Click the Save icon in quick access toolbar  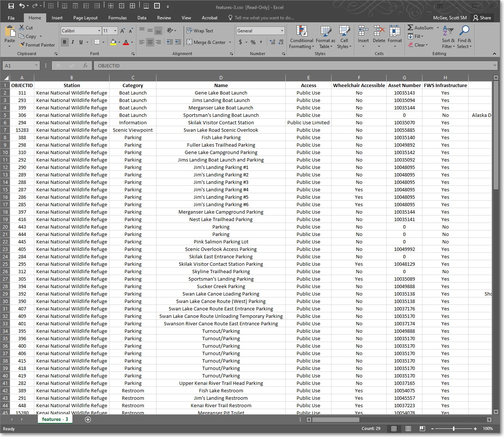[11, 6]
